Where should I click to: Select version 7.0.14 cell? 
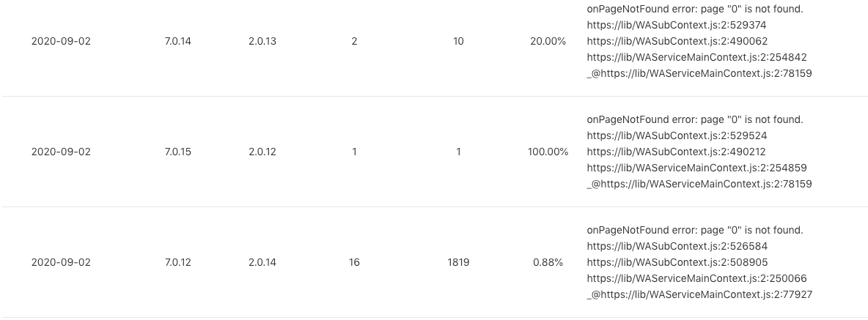pyautogui.click(x=177, y=42)
